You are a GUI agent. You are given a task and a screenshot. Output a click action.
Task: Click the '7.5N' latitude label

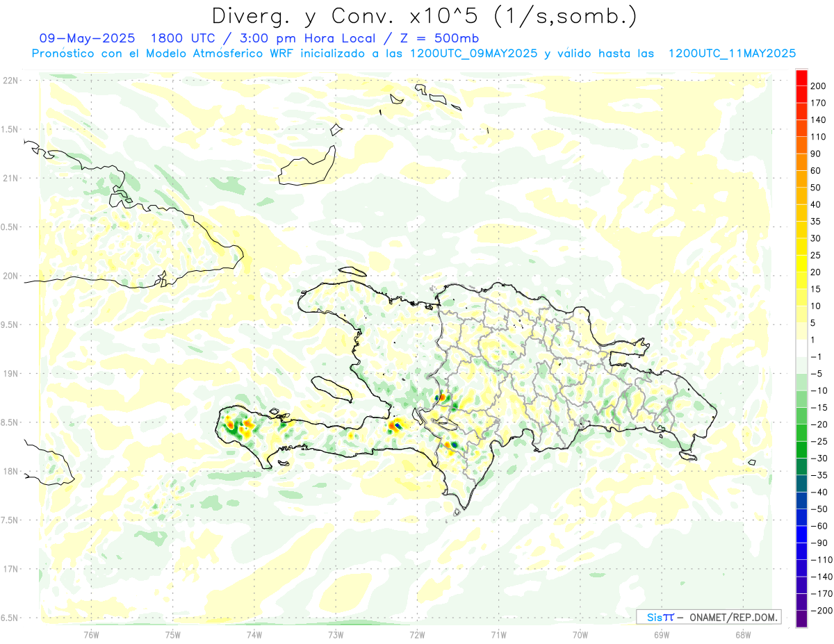click(10, 520)
